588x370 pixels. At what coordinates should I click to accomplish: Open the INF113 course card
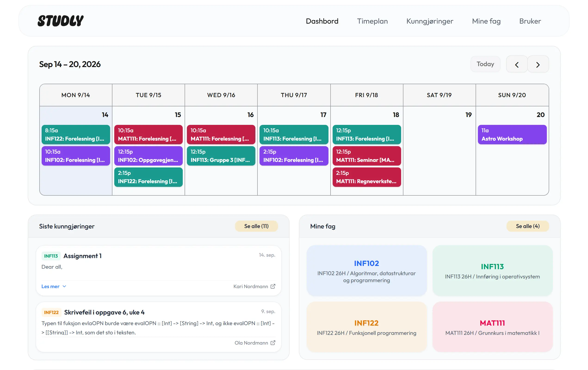492,271
